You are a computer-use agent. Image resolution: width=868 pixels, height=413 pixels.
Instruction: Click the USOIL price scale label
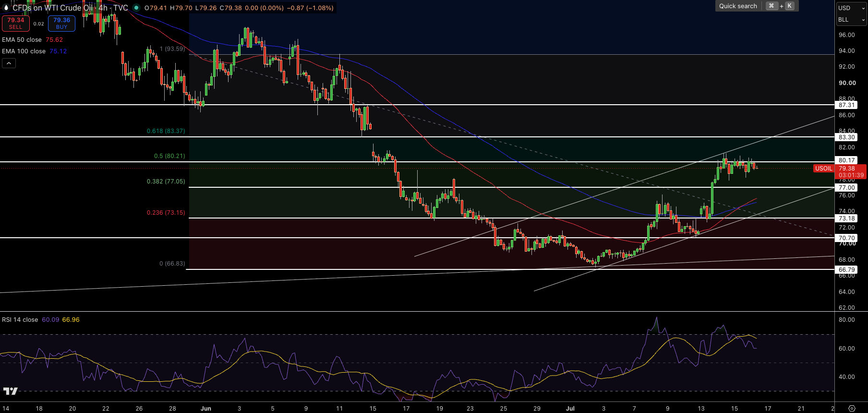[x=824, y=169]
